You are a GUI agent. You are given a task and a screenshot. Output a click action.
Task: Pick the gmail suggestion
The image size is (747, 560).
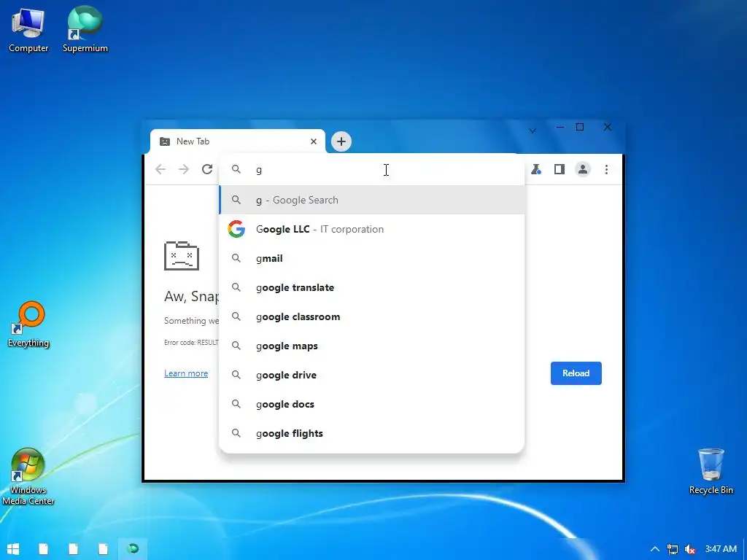point(371,258)
